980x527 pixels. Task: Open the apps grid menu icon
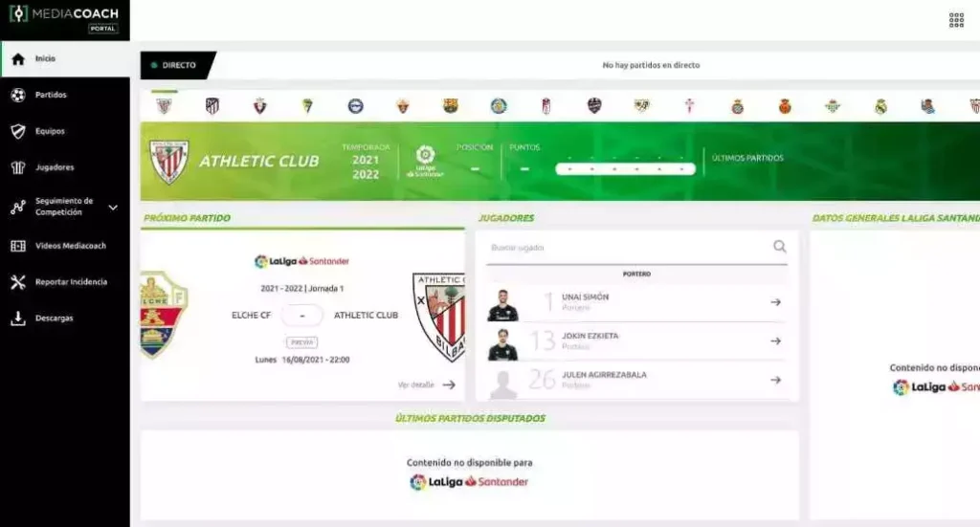coord(956,20)
